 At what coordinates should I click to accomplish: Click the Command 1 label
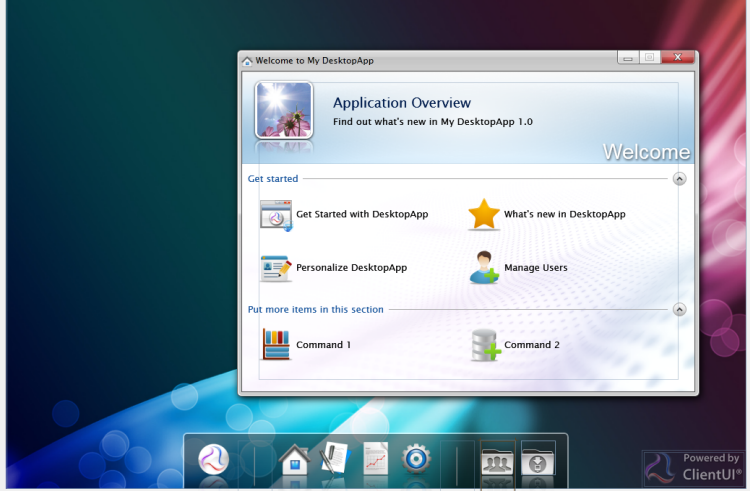coord(323,345)
